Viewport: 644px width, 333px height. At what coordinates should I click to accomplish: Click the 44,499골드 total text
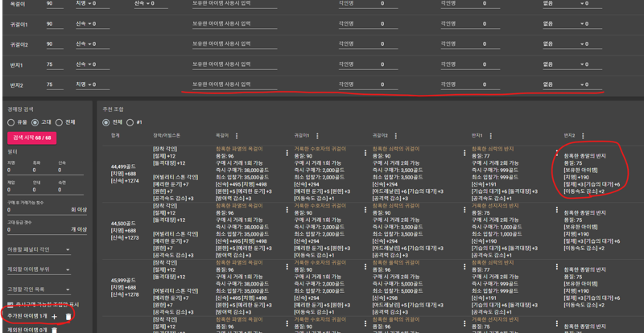(124, 166)
